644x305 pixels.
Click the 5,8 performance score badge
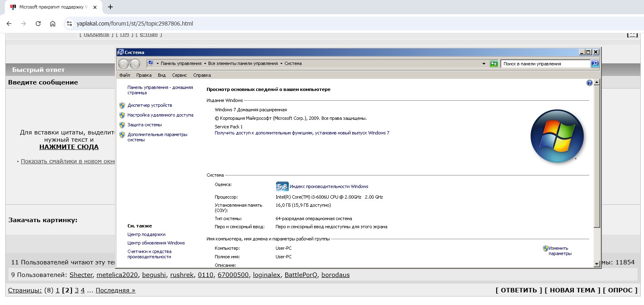point(282,186)
